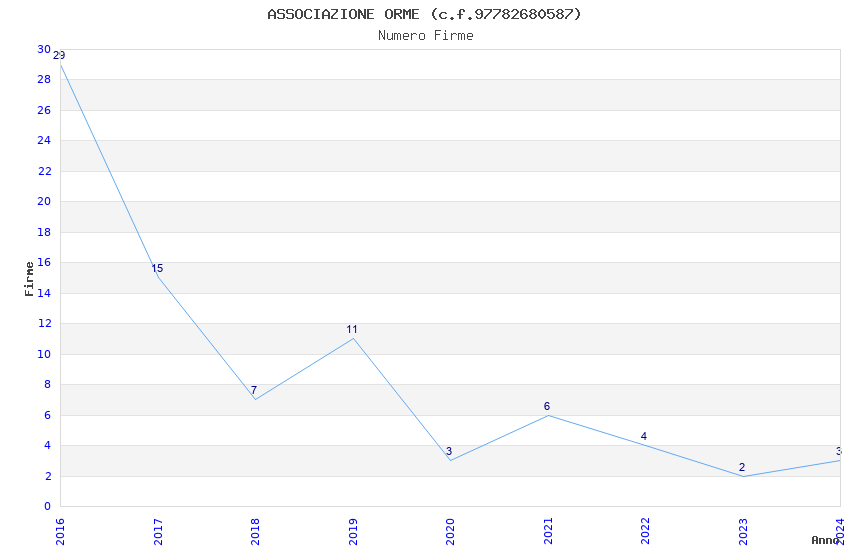Click the x-axis year label 2019
The height and width of the screenshot is (550, 850).
353,532
